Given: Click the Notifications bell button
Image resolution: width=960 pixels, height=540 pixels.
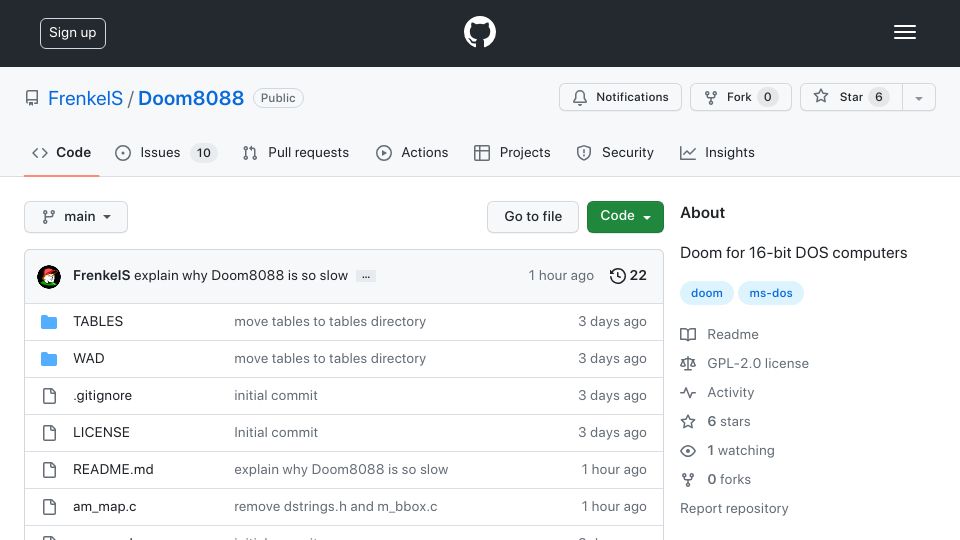Looking at the screenshot, I should (x=620, y=97).
